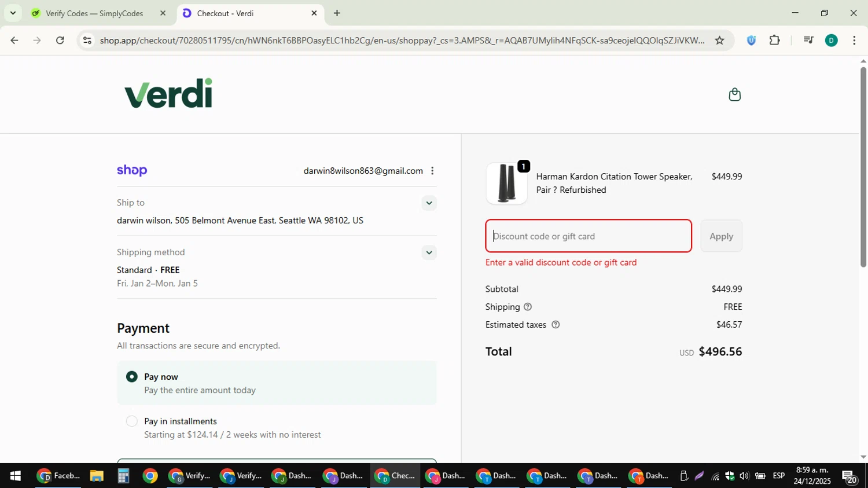
Task: Reload the checkout page
Action: 60,40
